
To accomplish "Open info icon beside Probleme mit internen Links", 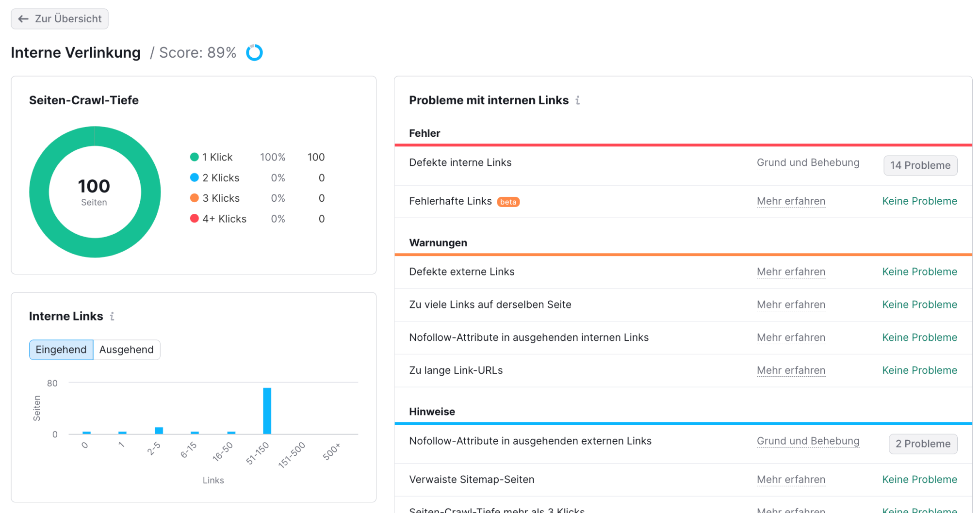I will (577, 100).
